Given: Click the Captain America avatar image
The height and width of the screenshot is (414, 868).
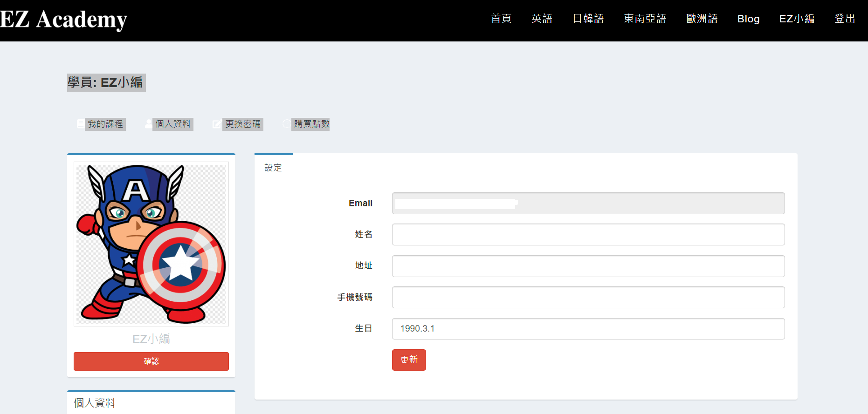Looking at the screenshot, I should 151,244.
